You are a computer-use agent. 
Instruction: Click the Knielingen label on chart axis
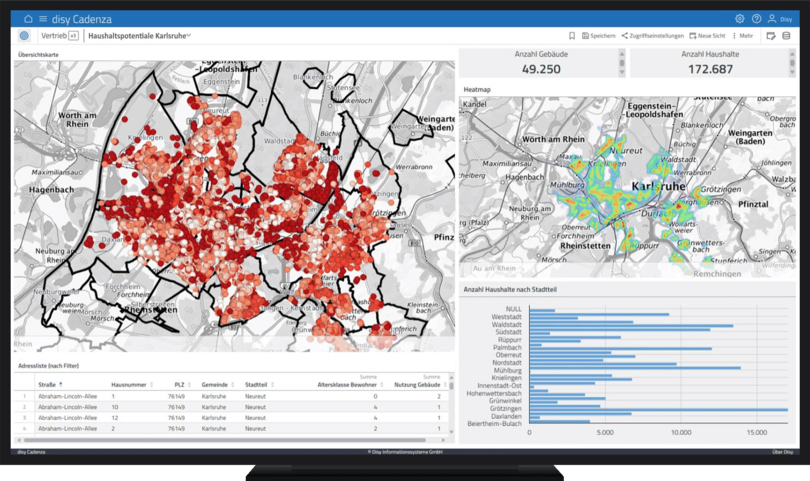tap(507, 378)
